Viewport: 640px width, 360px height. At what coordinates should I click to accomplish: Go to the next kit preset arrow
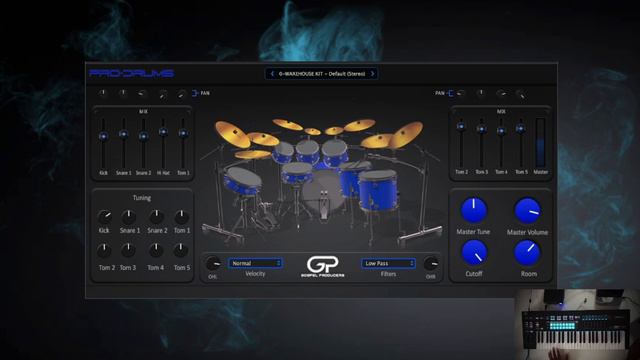click(372, 74)
